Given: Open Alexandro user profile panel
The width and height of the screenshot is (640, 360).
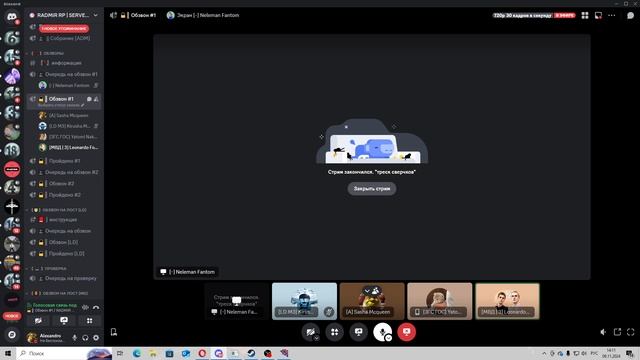Looking at the screenshot, I should 46,338.
